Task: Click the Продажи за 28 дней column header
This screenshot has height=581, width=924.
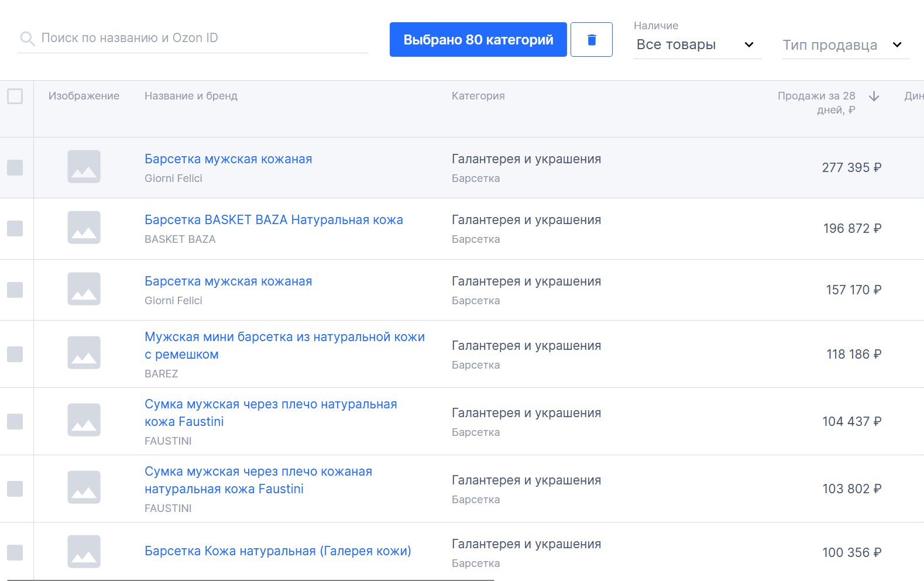Action: pyautogui.click(x=816, y=103)
